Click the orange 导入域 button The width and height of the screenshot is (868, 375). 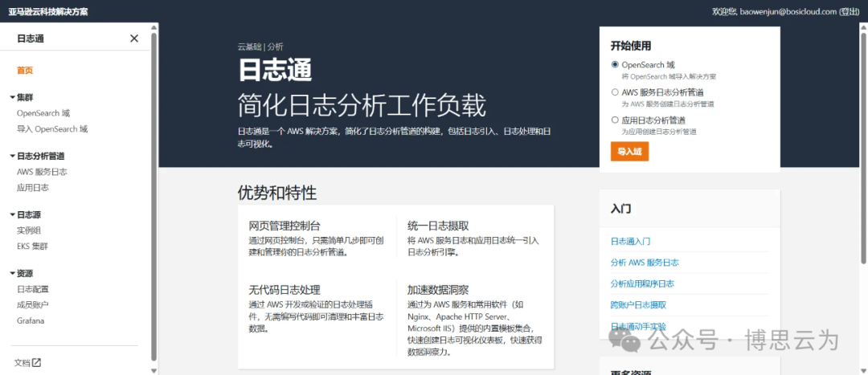point(629,152)
